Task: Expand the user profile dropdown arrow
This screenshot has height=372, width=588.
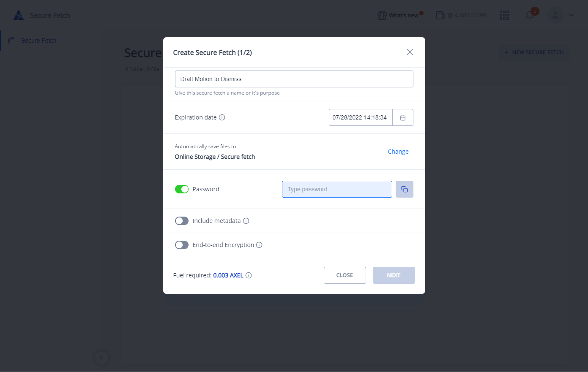Action: pos(572,15)
